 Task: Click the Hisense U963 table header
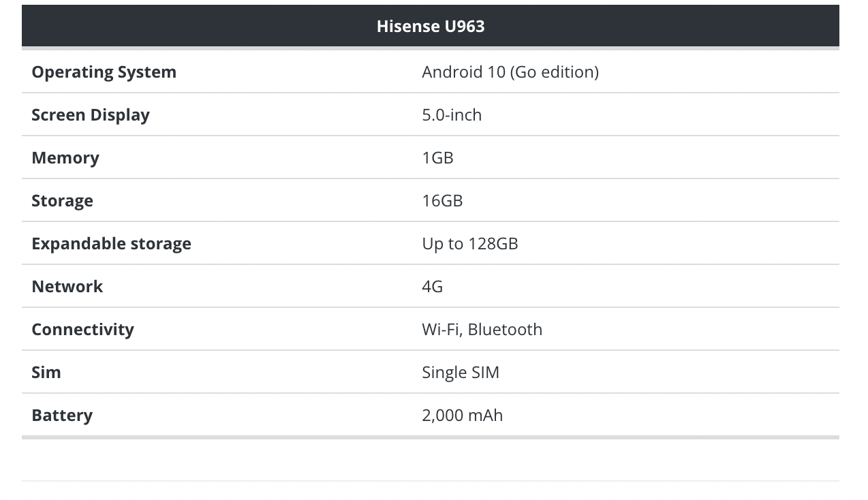click(x=430, y=27)
